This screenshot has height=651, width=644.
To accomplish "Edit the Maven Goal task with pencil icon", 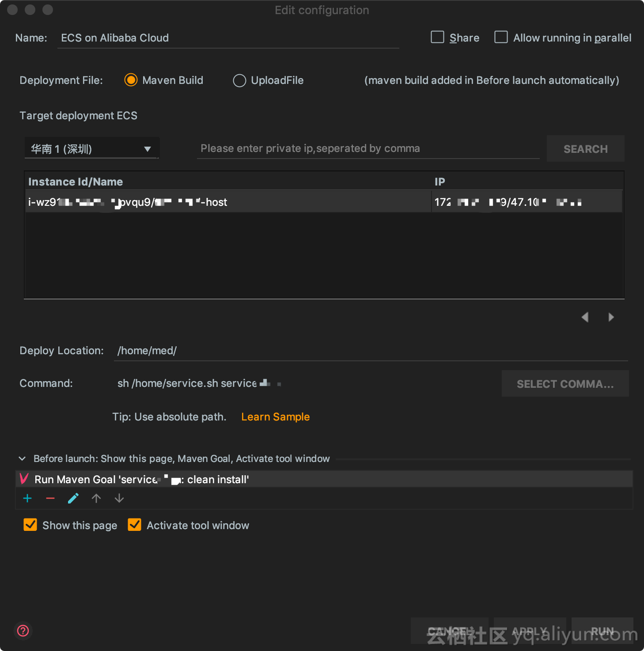I will coord(73,498).
